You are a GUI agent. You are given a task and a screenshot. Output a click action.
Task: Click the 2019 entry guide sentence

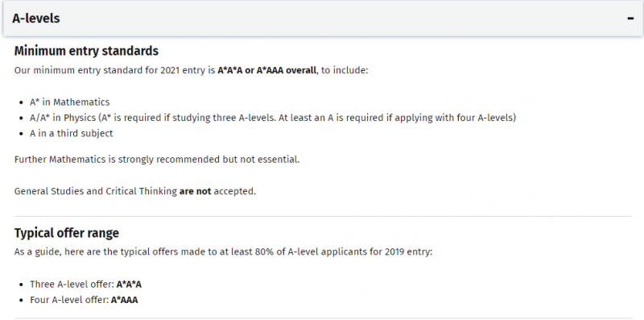click(224, 251)
